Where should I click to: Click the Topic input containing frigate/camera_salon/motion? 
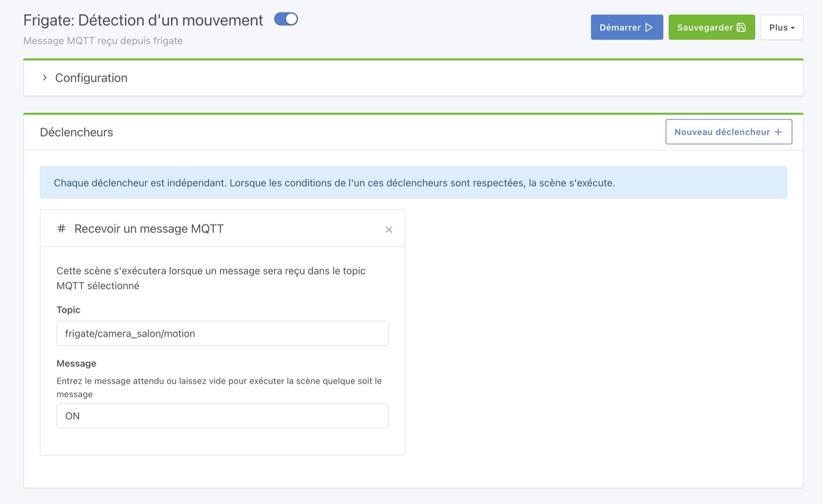point(222,333)
